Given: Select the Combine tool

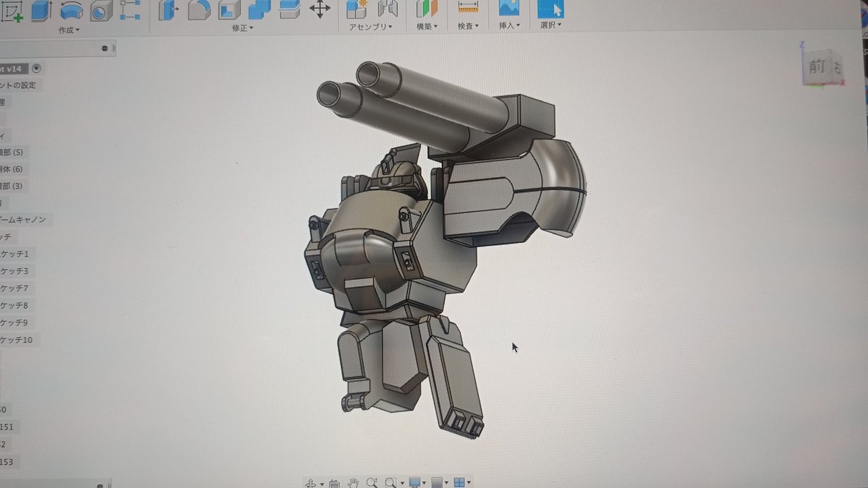Looking at the screenshot, I should coord(259,10).
